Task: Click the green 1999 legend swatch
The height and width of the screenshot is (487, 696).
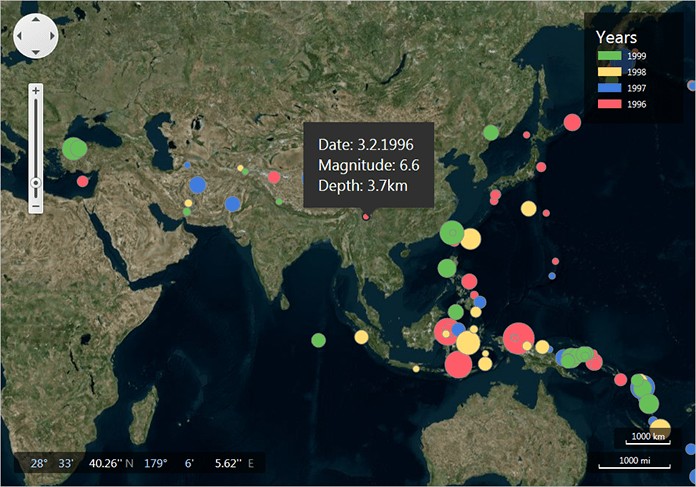Action: pyautogui.click(x=608, y=56)
